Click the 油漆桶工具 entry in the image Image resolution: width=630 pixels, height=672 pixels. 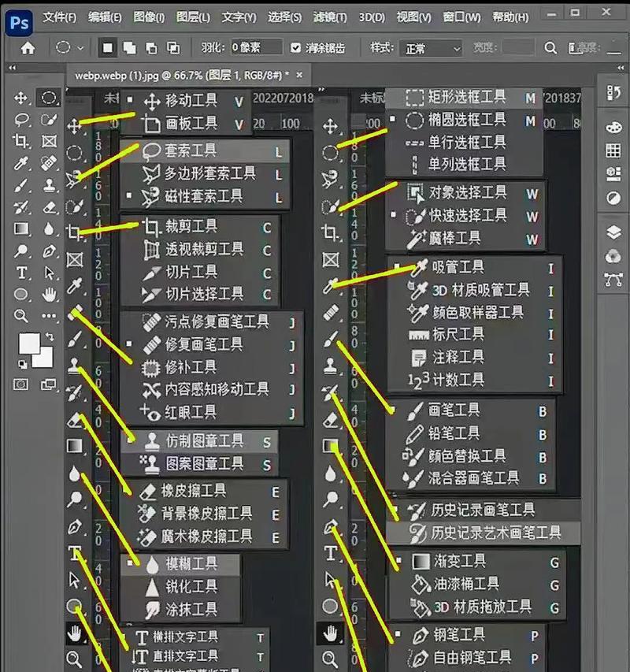[x=476, y=584]
